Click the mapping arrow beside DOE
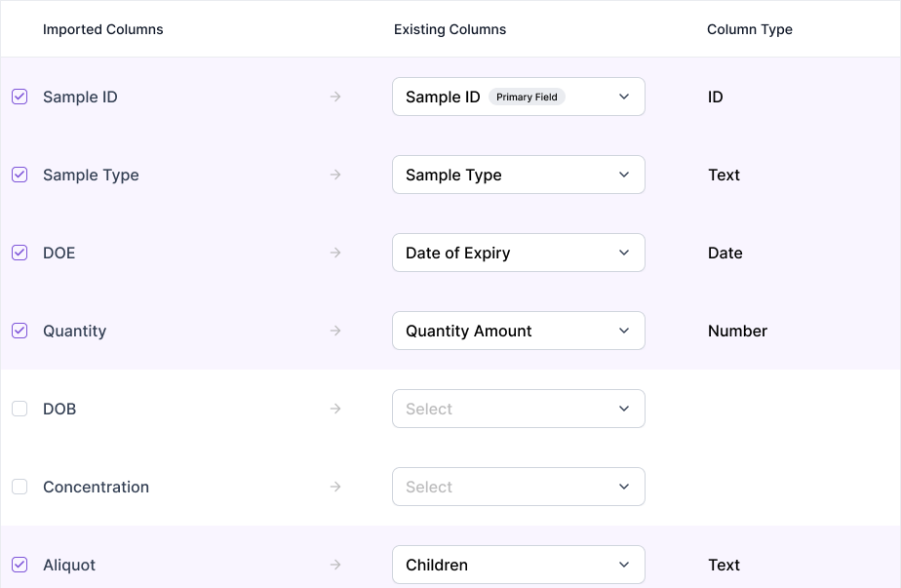 (335, 253)
